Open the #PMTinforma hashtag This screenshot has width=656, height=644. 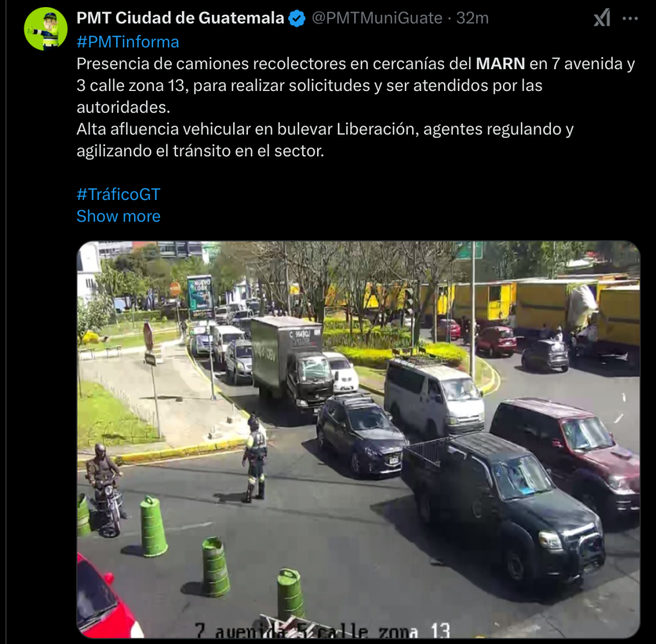click(127, 42)
